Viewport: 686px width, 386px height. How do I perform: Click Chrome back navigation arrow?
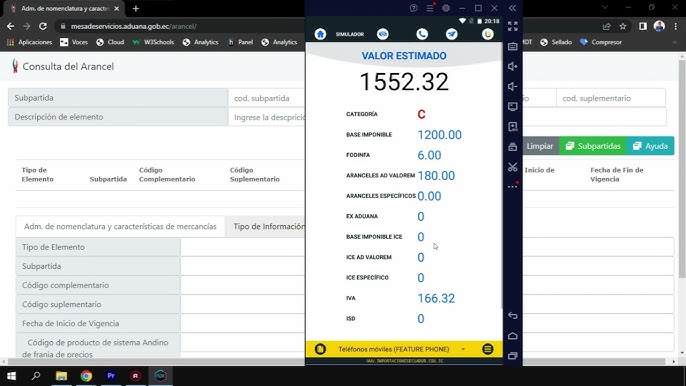pyautogui.click(x=10, y=26)
